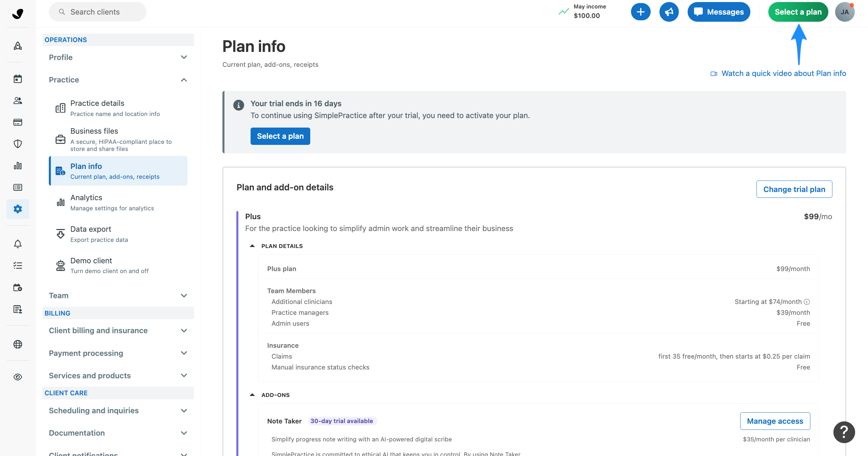Image resolution: width=868 pixels, height=456 pixels.
Task: Click the Messages button
Action: click(x=718, y=12)
